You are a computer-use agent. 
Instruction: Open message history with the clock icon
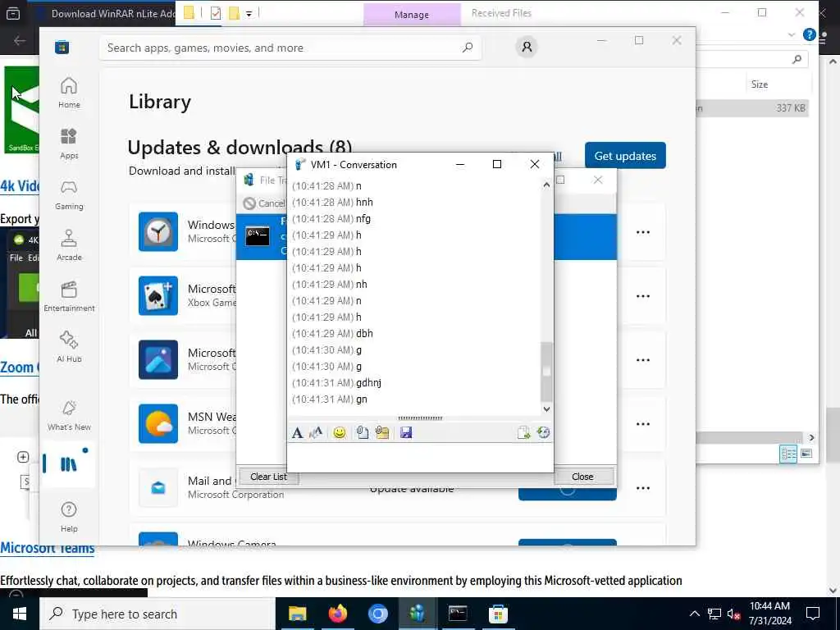click(543, 433)
